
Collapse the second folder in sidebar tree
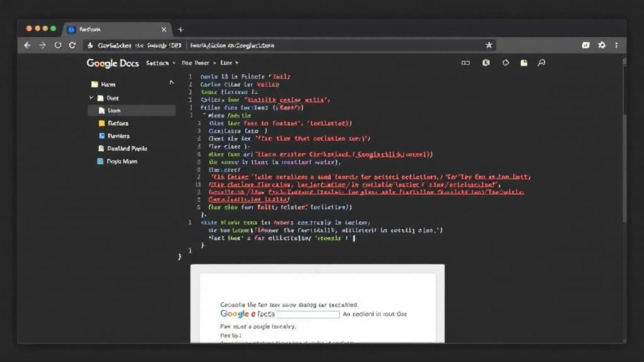92,98
